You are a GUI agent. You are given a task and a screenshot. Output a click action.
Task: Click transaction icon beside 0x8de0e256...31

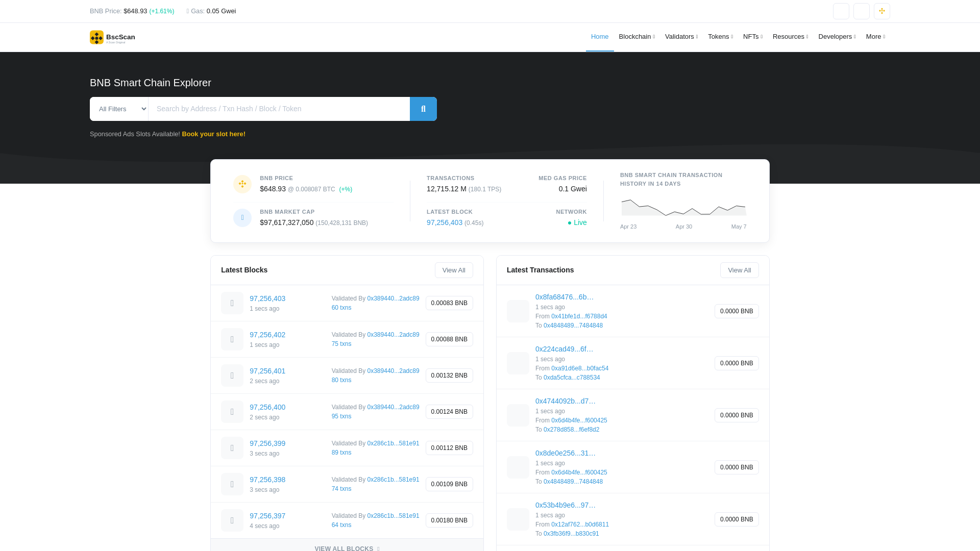tap(518, 467)
